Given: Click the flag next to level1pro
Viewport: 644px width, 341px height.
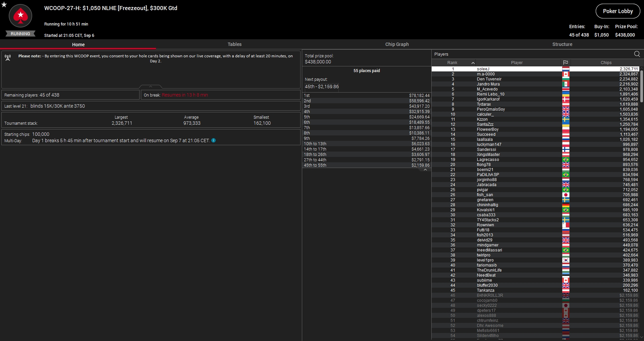Looking at the screenshot, I should click(x=566, y=260).
